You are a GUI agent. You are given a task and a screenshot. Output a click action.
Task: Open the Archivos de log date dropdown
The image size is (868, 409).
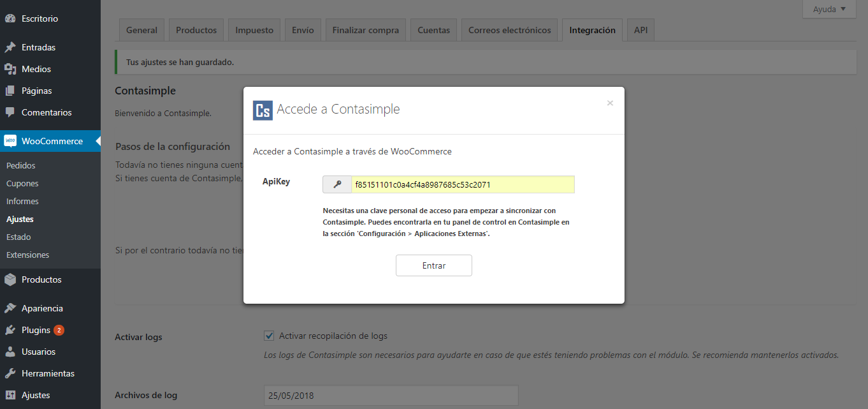coord(391,396)
